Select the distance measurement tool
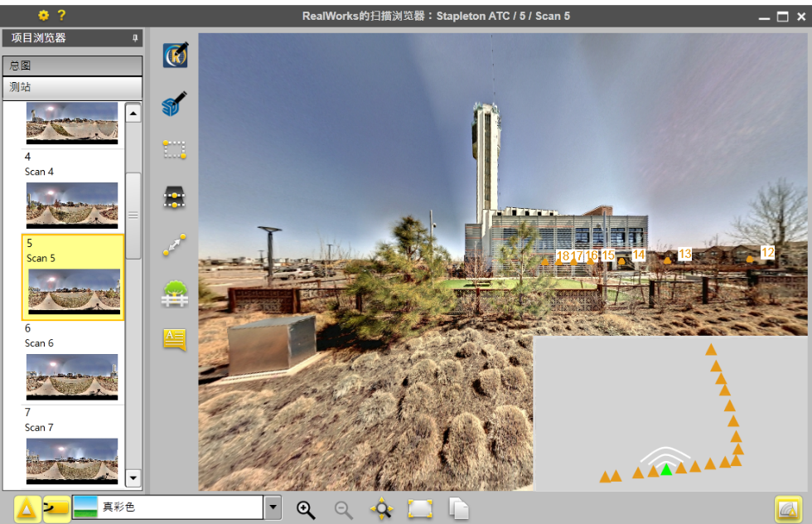The image size is (812, 524). (x=175, y=245)
